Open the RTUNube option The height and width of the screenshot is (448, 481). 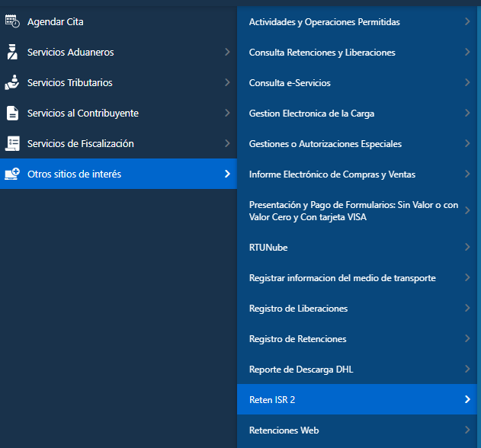tap(268, 248)
